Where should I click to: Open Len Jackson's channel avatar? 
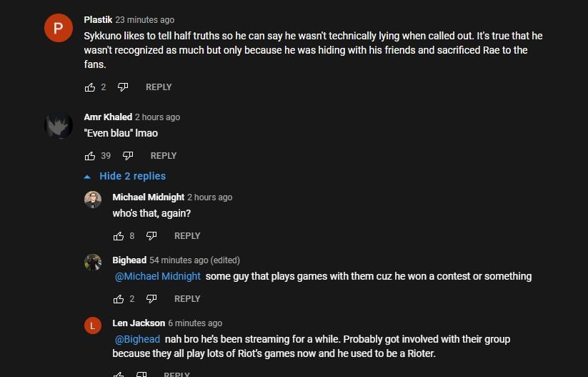click(93, 326)
